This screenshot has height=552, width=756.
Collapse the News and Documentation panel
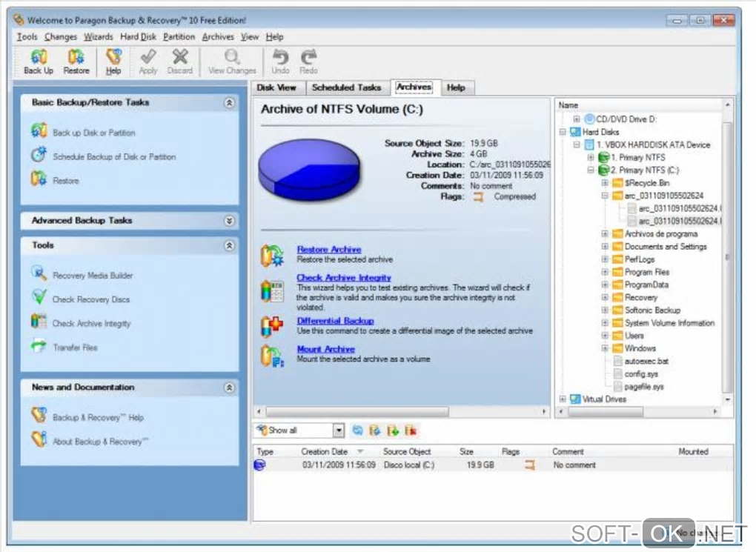[230, 388]
